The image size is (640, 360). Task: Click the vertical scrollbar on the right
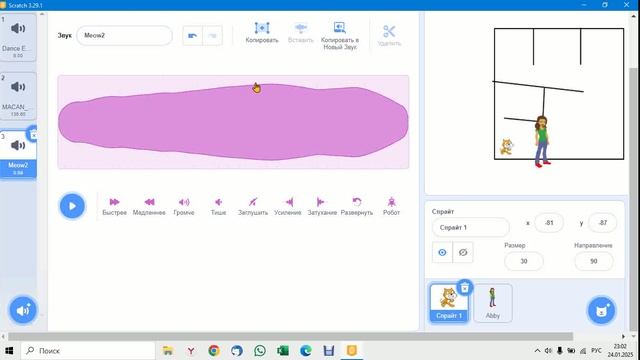(634, 199)
